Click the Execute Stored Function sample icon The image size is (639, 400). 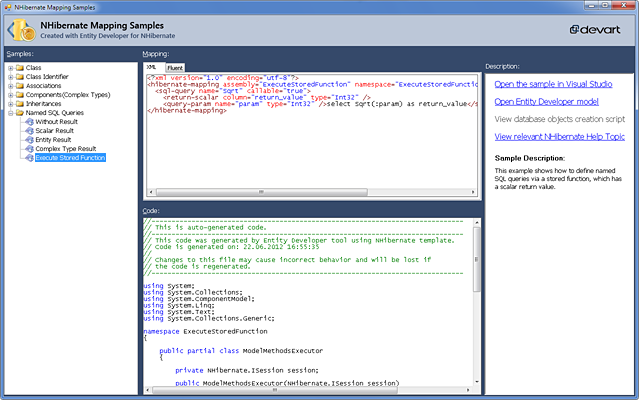coord(29,158)
